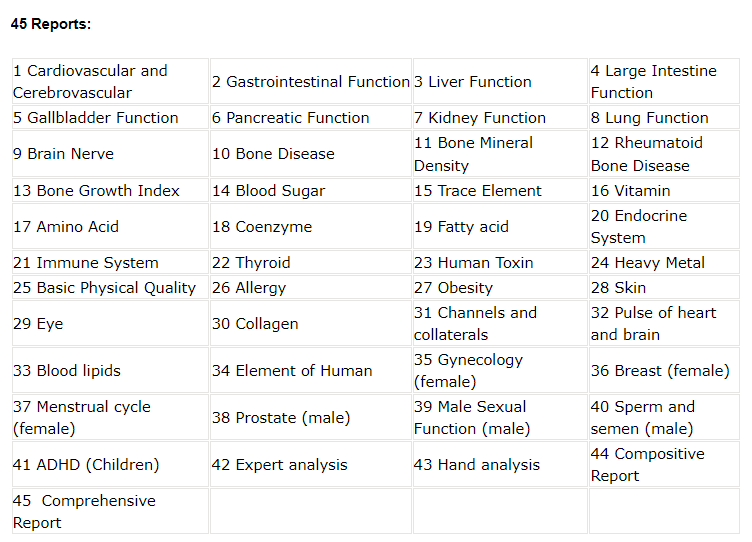
Task: Select the '7 Kidney Function' entry
Action: coord(500,118)
